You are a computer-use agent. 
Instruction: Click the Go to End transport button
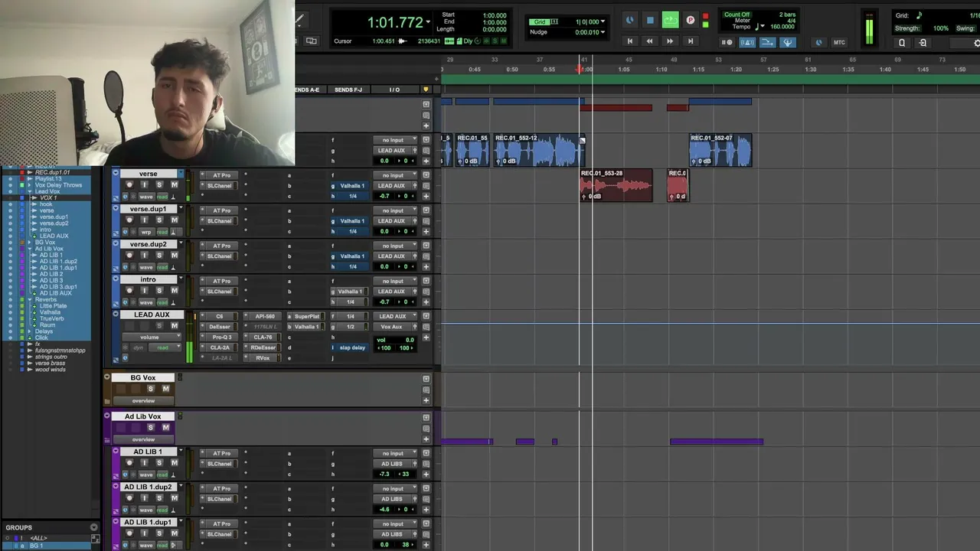point(690,41)
